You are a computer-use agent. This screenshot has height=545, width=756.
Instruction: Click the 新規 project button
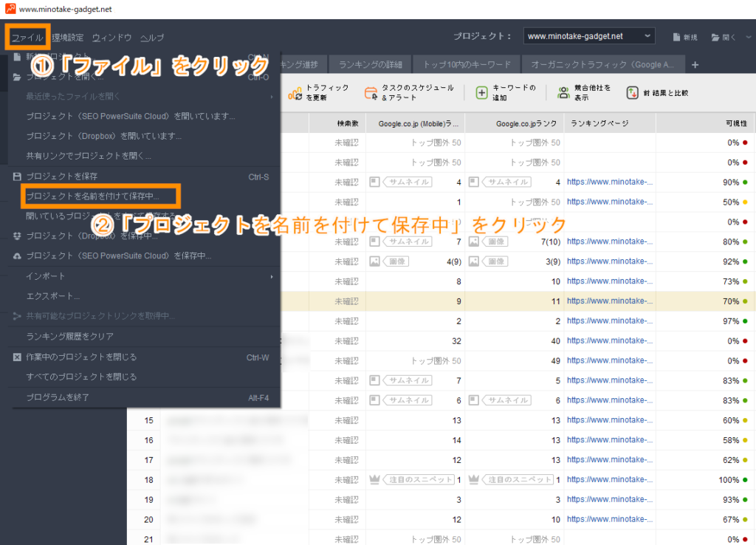685,37
